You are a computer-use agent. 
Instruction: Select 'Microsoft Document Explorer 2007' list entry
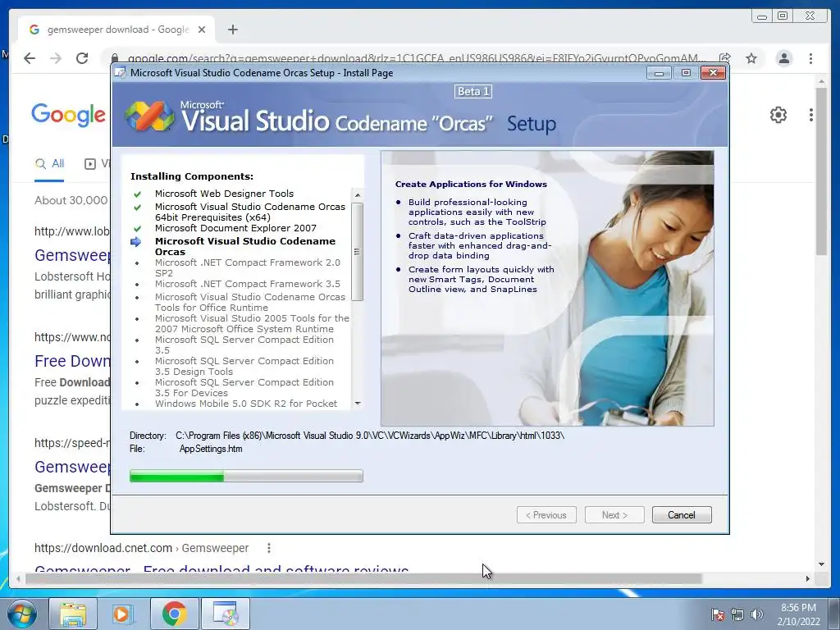click(235, 228)
